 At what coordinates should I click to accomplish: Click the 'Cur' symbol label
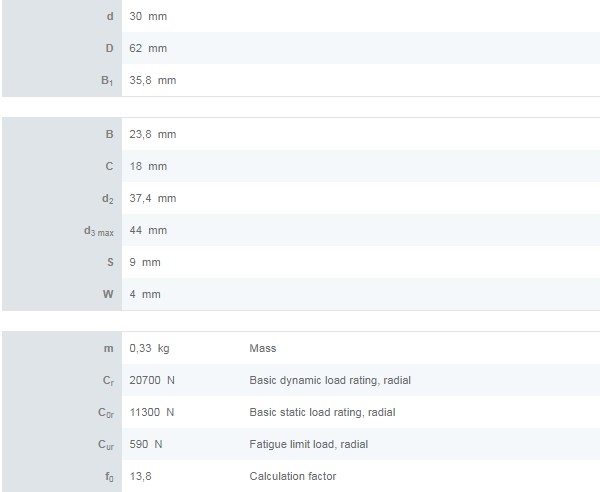[x=106, y=445]
